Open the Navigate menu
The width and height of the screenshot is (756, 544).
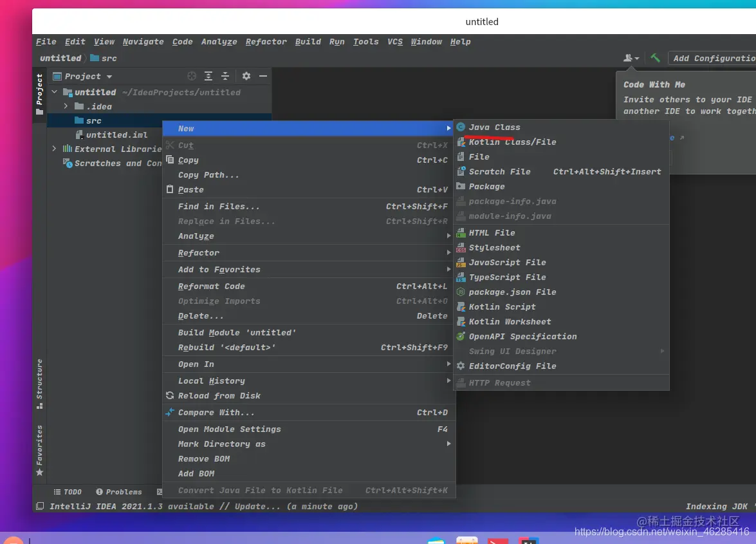143,41
